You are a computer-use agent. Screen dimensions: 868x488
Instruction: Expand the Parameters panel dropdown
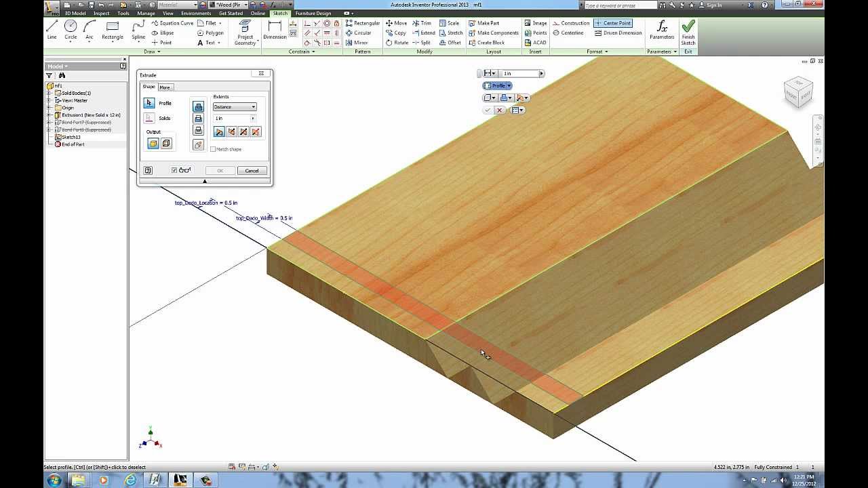pyautogui.click(x=661, y=52)
